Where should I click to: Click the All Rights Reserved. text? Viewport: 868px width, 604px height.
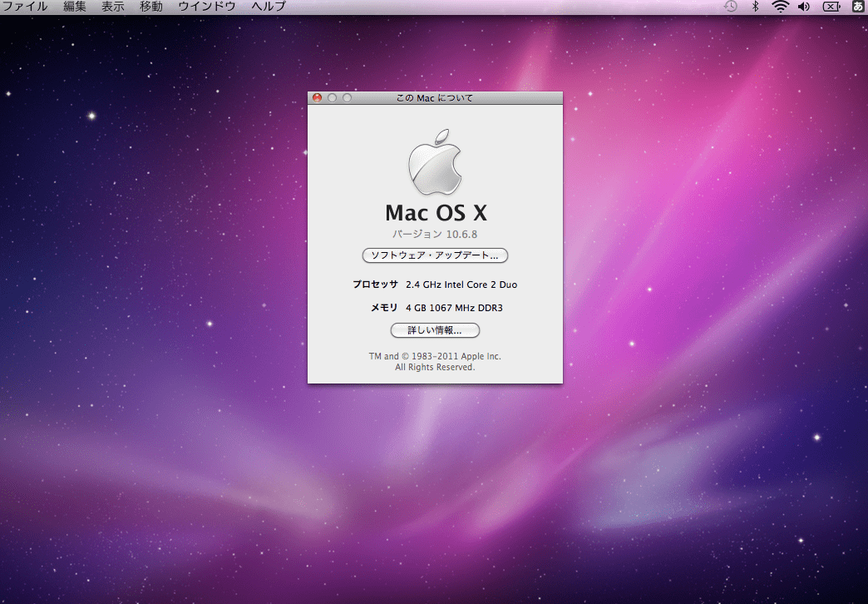click(x=435, y=368)
